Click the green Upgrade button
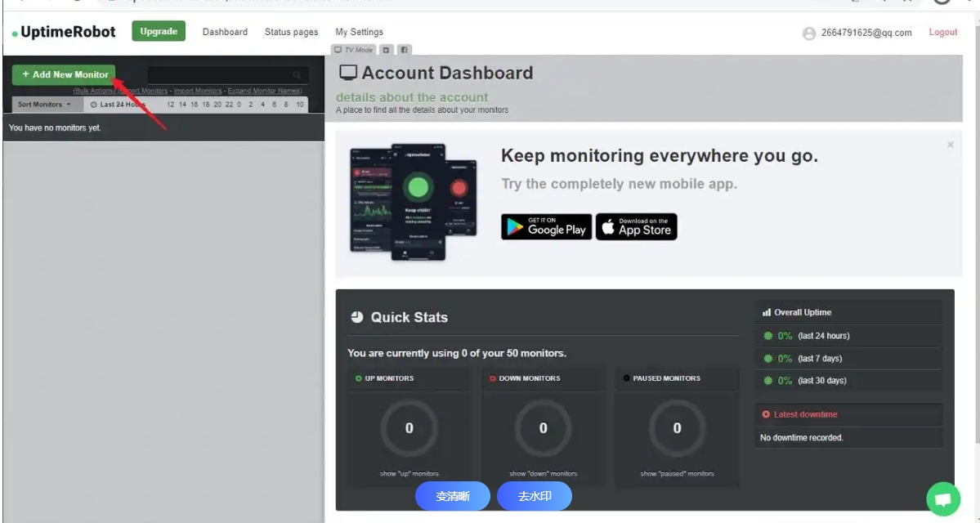Screen dimensions: 980x523 [x=159, y=31]
